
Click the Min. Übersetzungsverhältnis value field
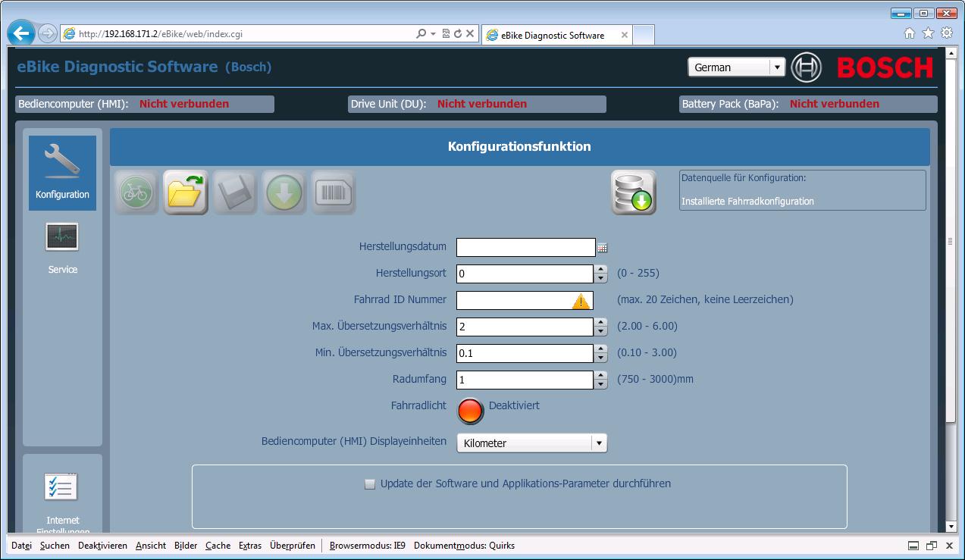pos(525,353)
